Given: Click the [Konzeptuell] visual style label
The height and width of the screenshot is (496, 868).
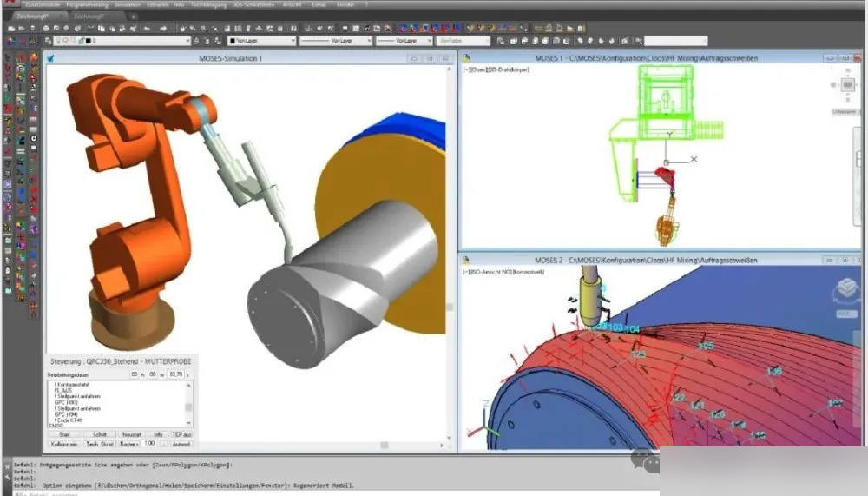Looking at the screenshot, I should click(x=528, y=272).
